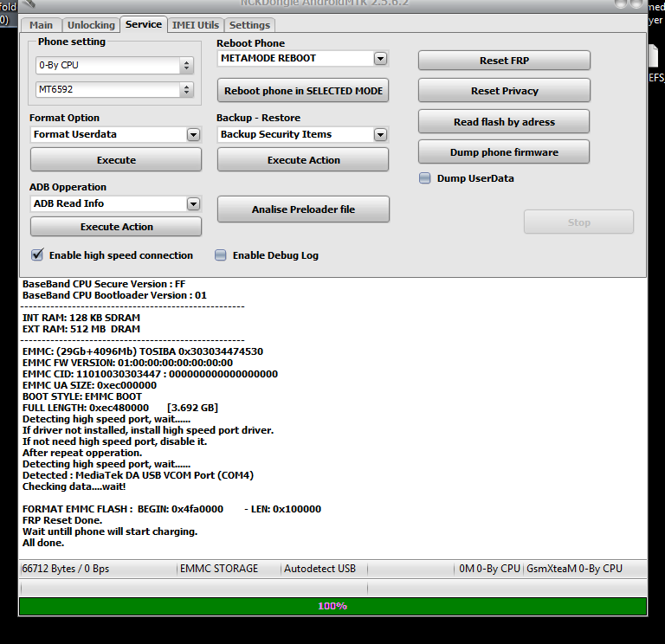Open the 0-By CPU phone selector
665x644 pixels.
tap(114, 65)
